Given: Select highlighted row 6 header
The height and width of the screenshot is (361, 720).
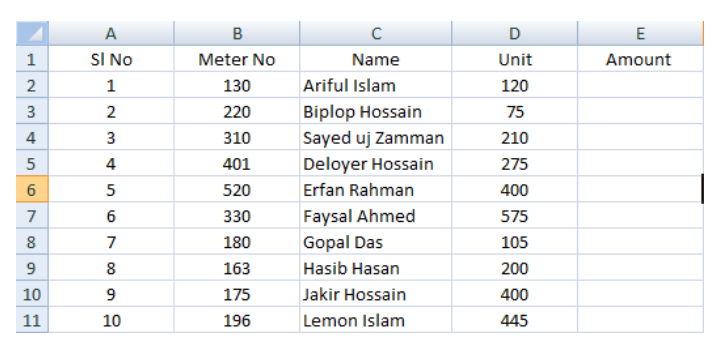Looking at the screenshot, I should [x=32, y=189].
